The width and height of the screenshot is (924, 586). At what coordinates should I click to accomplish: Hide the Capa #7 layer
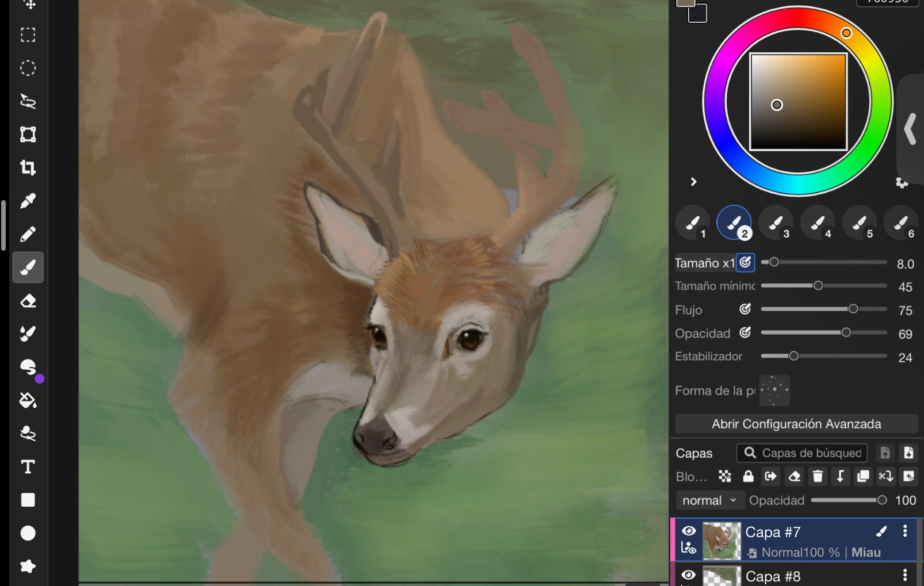(x=689, y=531)
